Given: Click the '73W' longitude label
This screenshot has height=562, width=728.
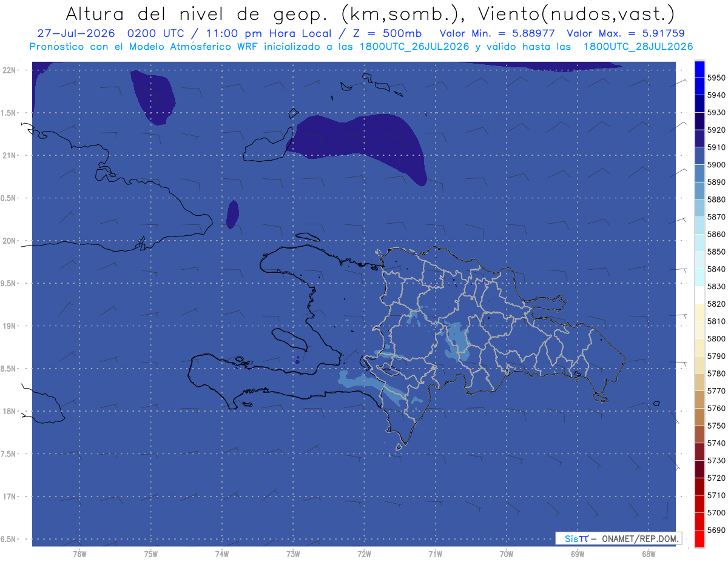Looking at the screenshot, I should (x=293, y=554).
